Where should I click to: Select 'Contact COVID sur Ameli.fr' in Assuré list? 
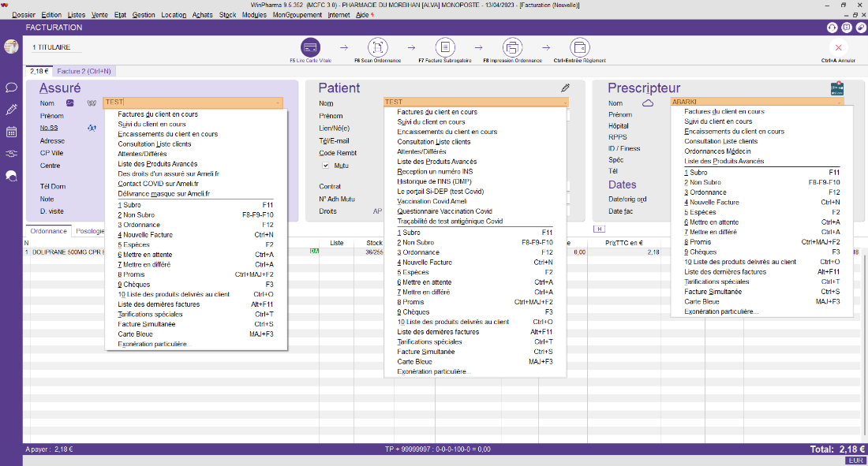[x=158, y=183]
